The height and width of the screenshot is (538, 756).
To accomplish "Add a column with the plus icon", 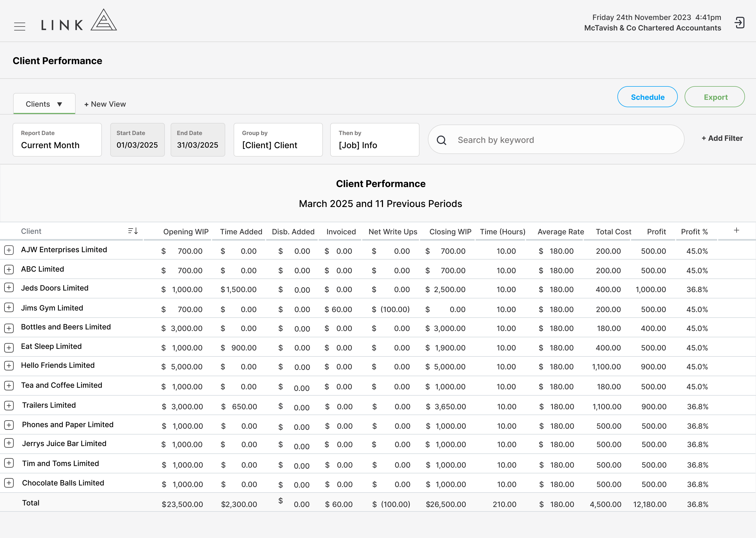I will click(x=736, y=230).
